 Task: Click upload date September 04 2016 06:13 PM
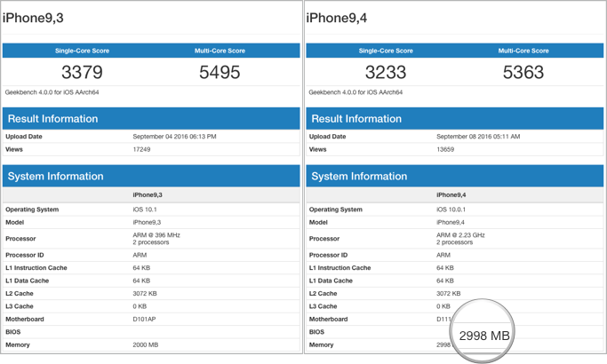(174, 137)
